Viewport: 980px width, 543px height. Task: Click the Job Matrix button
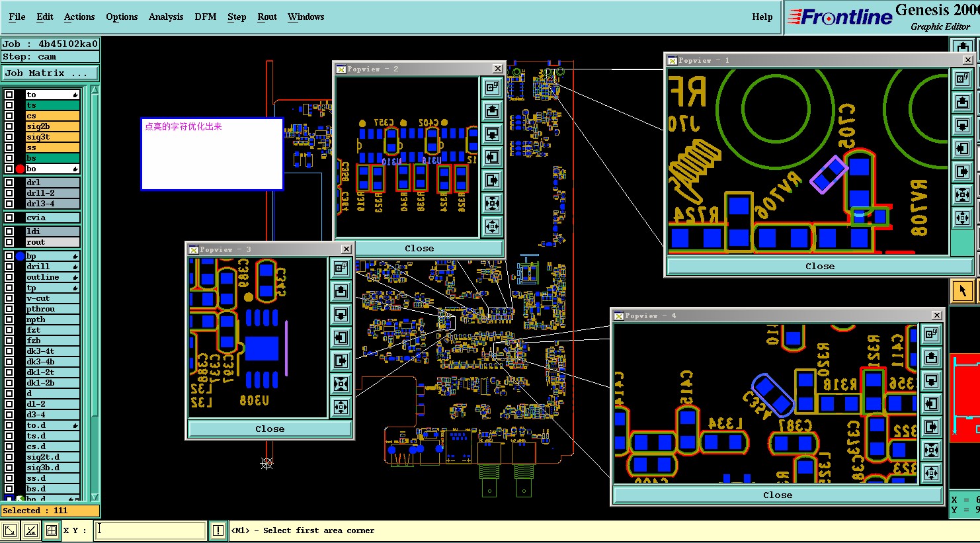pos(51,73)
